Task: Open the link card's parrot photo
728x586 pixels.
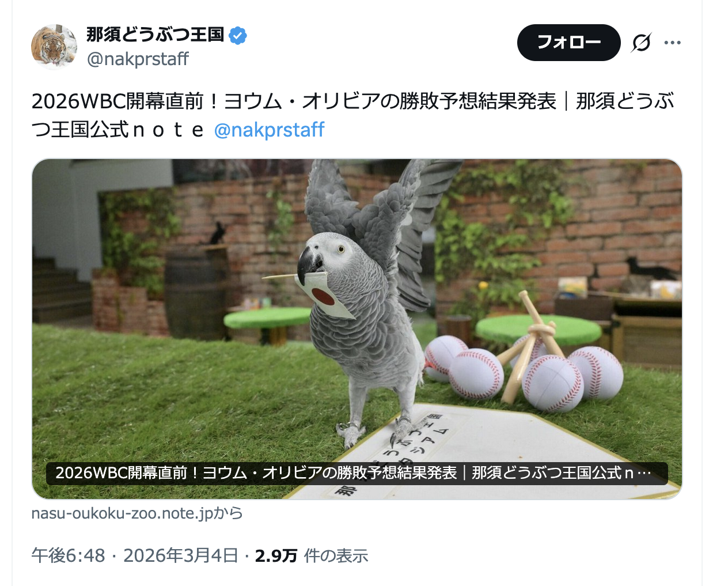Action: pyautogui.click(x=357, y=328)
